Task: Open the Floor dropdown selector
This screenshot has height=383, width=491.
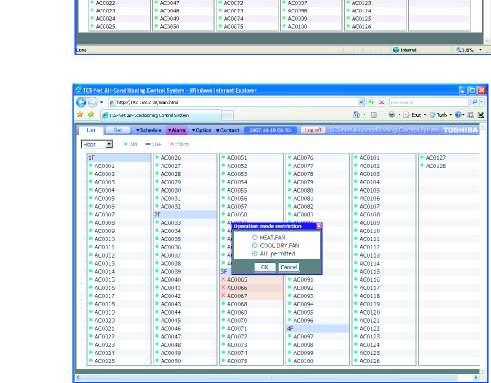Action: pos(97,144)
